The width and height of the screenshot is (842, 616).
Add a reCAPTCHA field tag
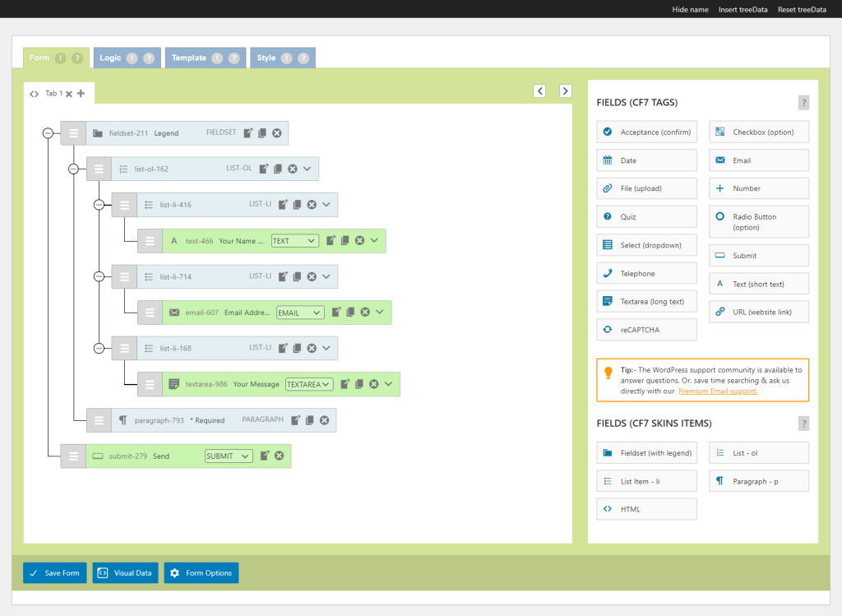click(x=647, y=330)
